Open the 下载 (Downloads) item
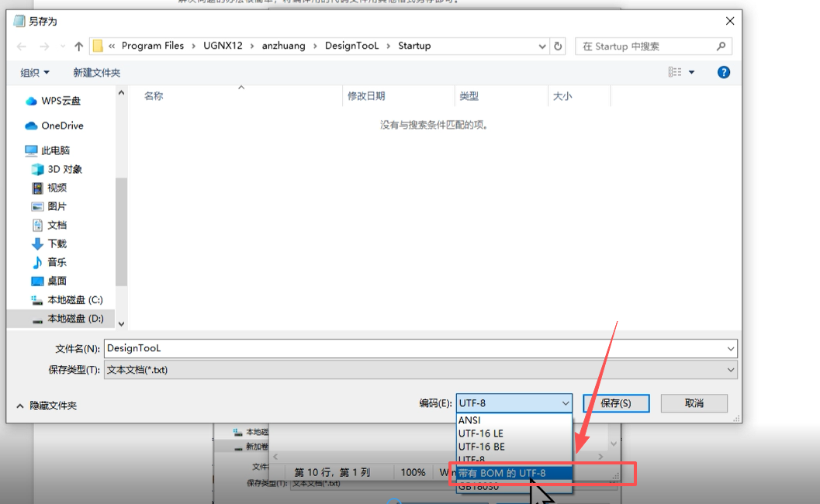Image resolution: width=820 pixels, height=504 pixels. 54,243
